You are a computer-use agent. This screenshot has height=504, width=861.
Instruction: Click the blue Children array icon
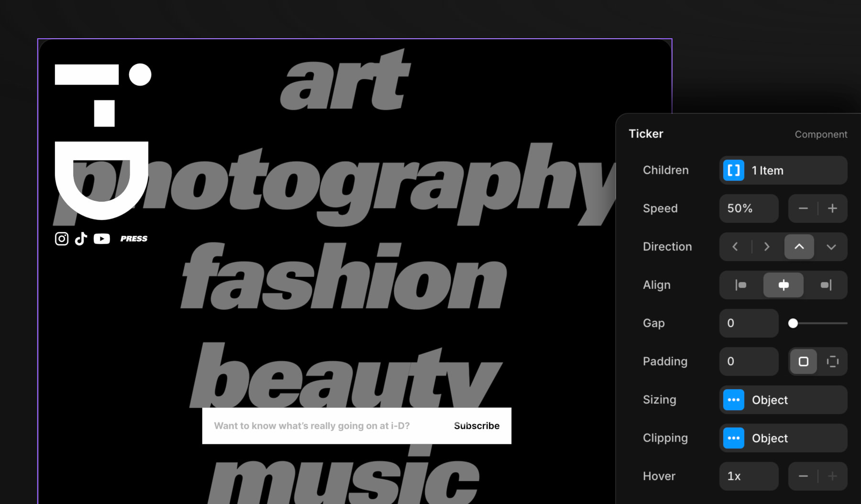tap(733, 170)
